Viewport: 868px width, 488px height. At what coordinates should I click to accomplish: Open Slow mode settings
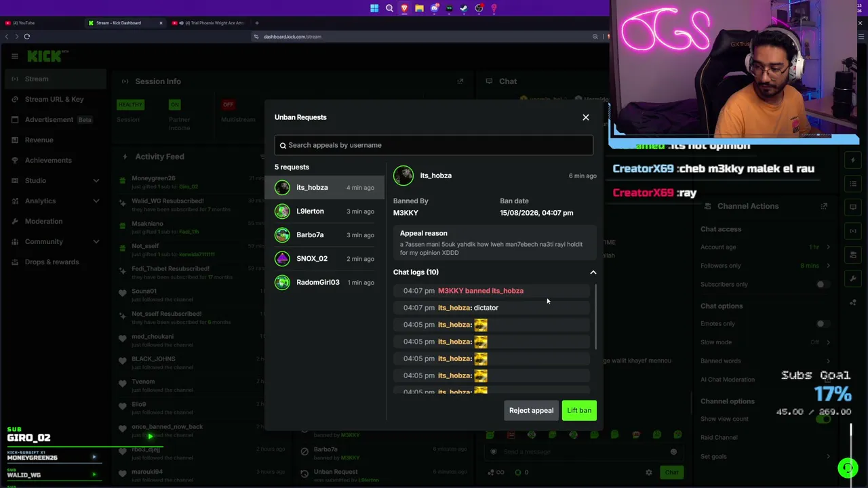point(767,342)
